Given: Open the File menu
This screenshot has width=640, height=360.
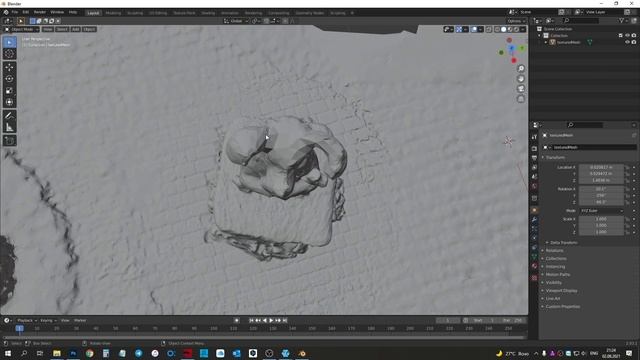Looking at the screenshot, I should tap(15, 13).
